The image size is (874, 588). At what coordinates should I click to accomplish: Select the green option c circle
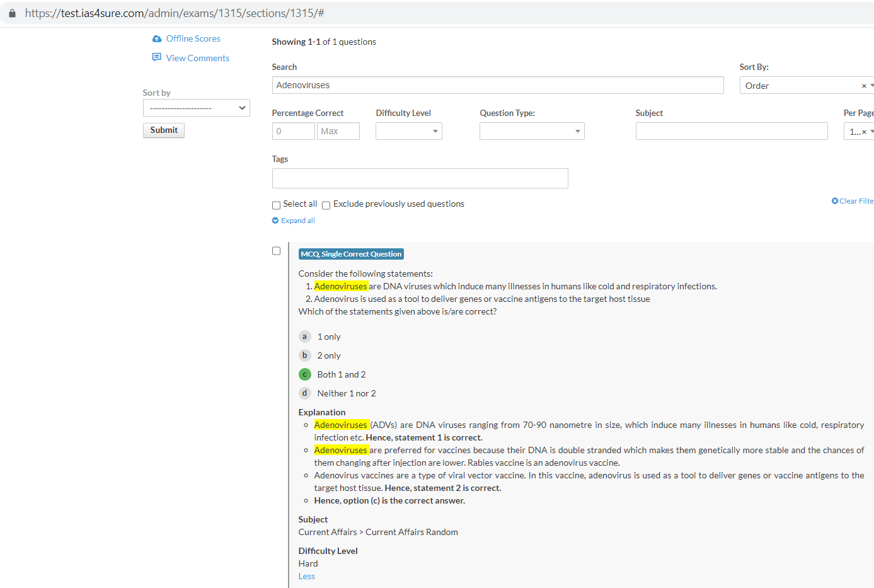[x=305, y=374]
